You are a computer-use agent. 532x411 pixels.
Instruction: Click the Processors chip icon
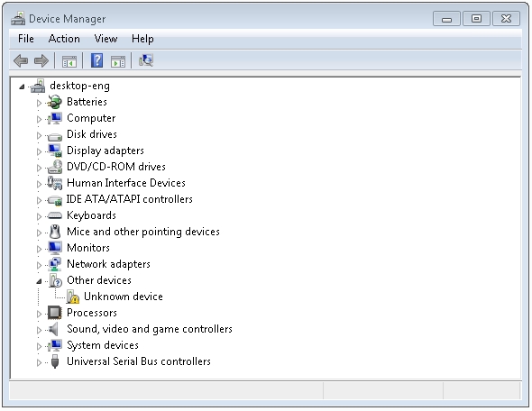click(55, 313)
